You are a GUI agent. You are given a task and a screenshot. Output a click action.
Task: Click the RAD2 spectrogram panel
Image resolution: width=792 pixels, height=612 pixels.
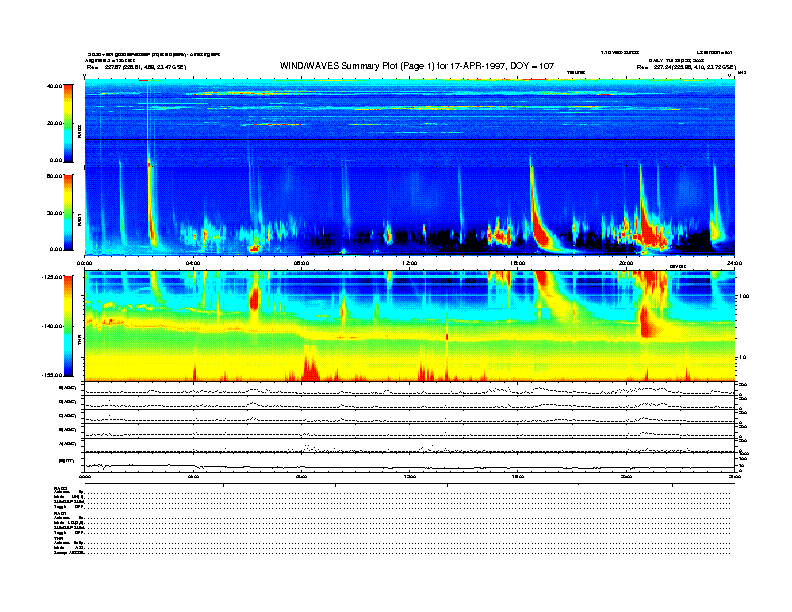pos(409,122)
